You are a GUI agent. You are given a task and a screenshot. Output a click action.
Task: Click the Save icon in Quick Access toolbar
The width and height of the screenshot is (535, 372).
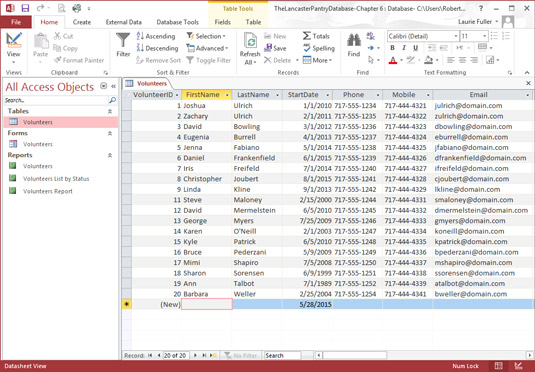[x=25, y=8]
